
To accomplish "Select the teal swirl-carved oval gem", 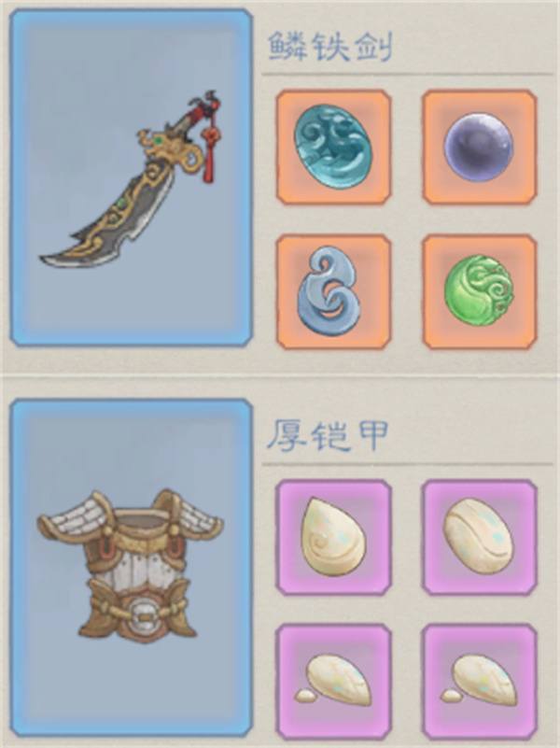I will click(333, 147).
